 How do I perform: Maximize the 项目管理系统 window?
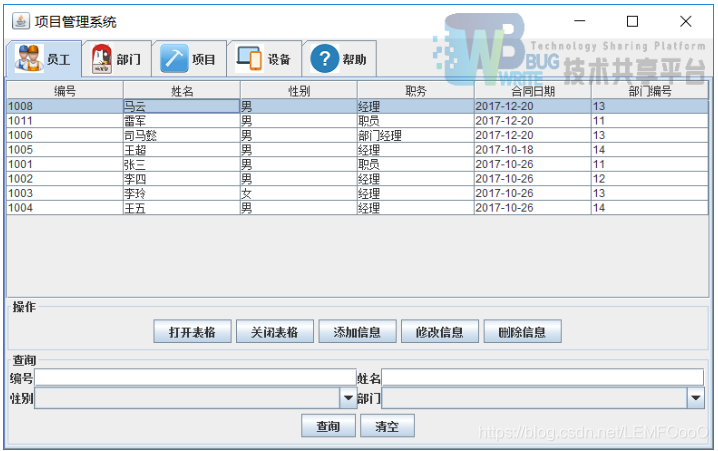[x=632, y=21]
